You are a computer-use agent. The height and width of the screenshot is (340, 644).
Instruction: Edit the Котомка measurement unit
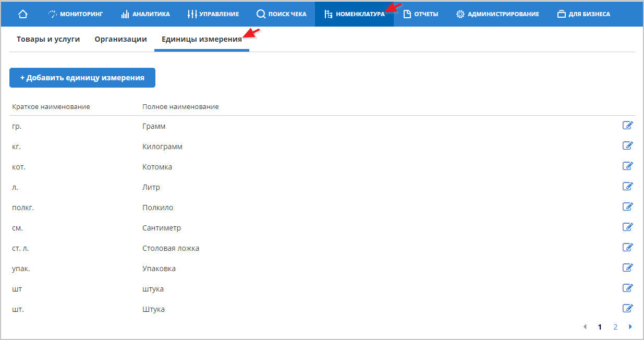[628, 166]
